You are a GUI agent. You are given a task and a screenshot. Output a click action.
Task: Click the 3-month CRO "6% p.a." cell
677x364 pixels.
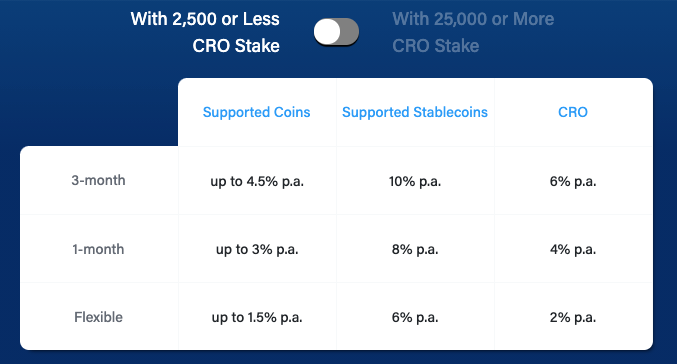point(573,181)
